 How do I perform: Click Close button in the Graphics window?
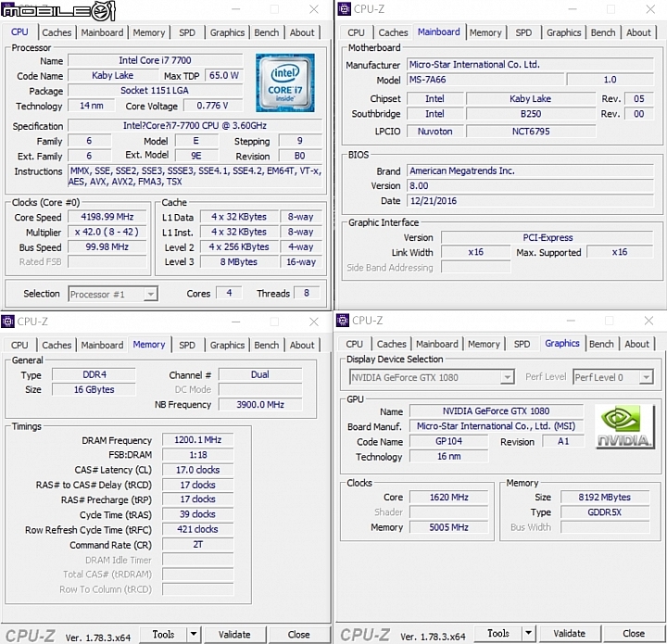click(x=634, y=633)
